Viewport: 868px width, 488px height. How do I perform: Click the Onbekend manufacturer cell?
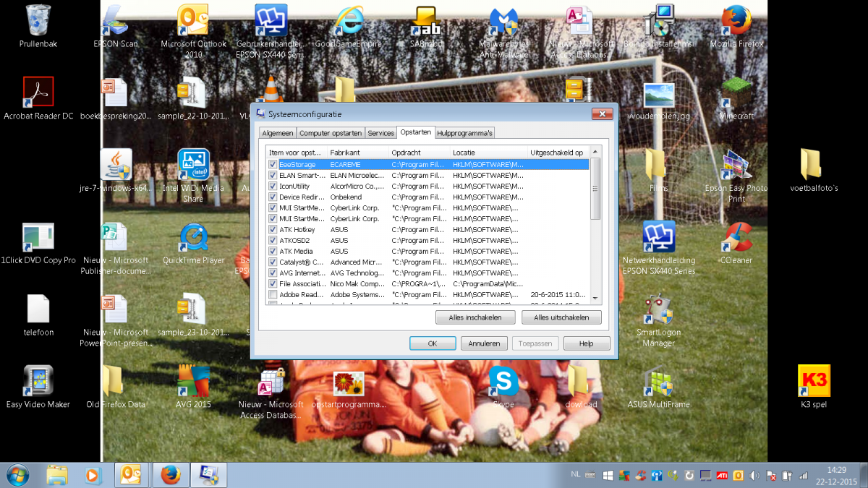coord(346,197)
